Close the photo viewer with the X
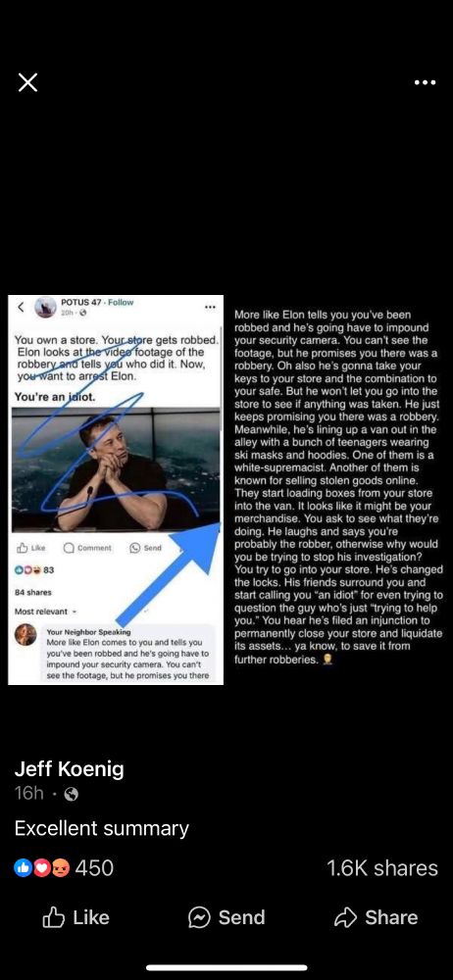The width and height of the screenshot is (453, 980). coord(27,82)
